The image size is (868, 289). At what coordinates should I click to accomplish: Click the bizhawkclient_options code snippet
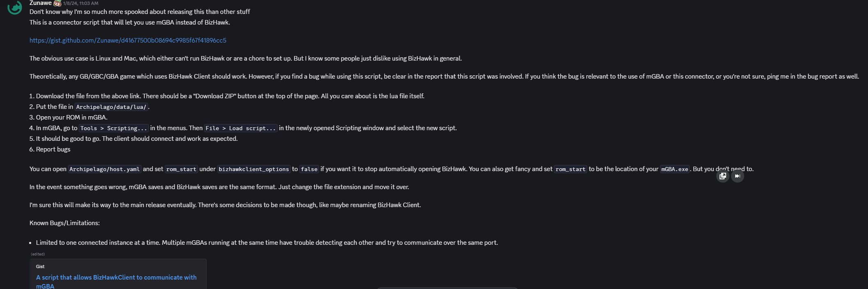[x=254, y=169]
